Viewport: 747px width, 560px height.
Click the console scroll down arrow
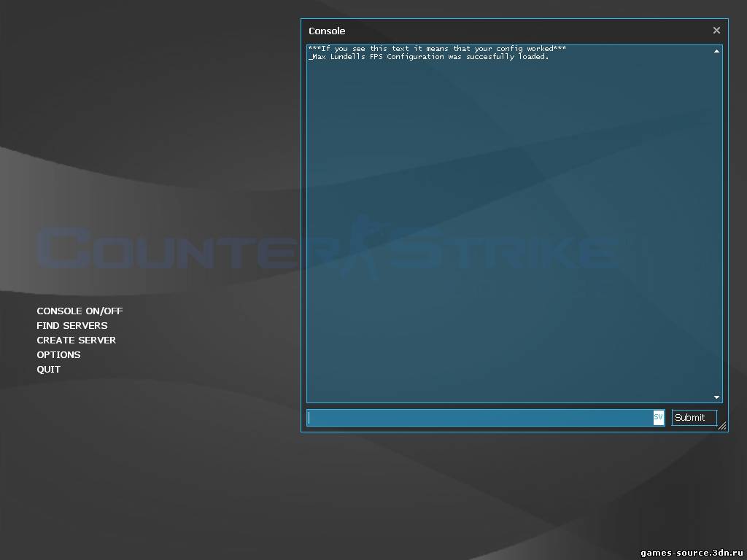(x=716, y=397)
